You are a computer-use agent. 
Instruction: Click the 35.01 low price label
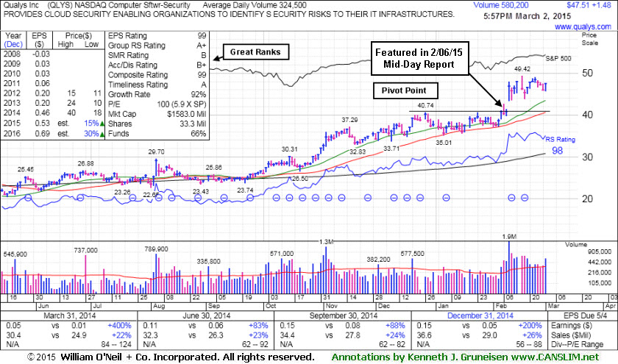click(x=444, y=143)
